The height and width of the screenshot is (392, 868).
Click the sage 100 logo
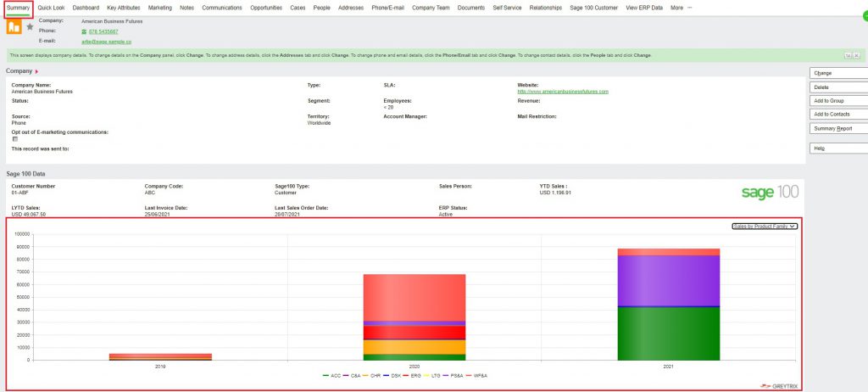tap(770, 192)
